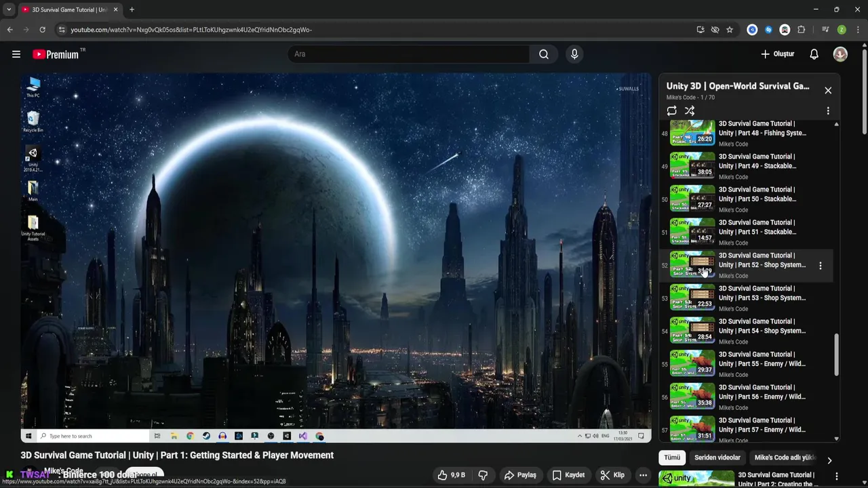This screenshot has height=488, width=868.
Task: Select the Tümü filter chip
Action: pos(672,457)
